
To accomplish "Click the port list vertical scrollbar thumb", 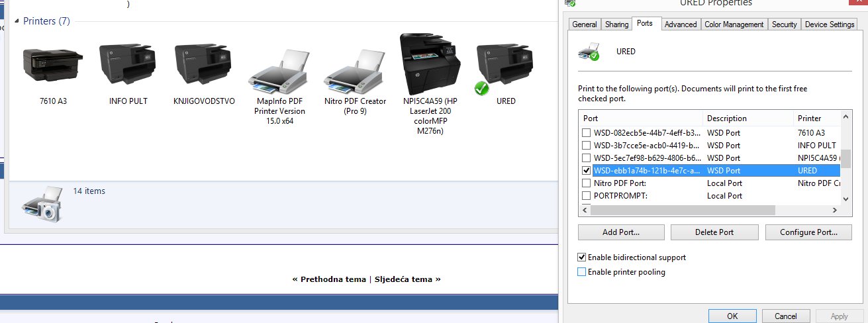I will (x=845, y=159).
